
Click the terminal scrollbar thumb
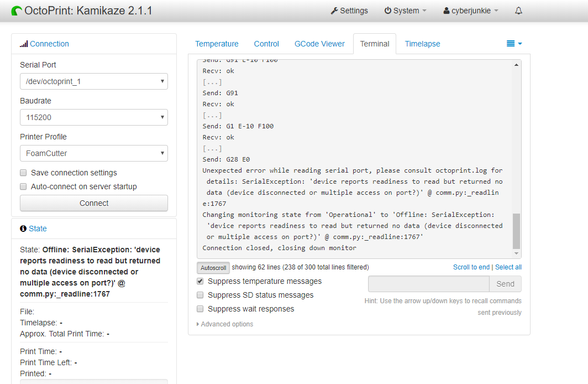coord(516,231)
